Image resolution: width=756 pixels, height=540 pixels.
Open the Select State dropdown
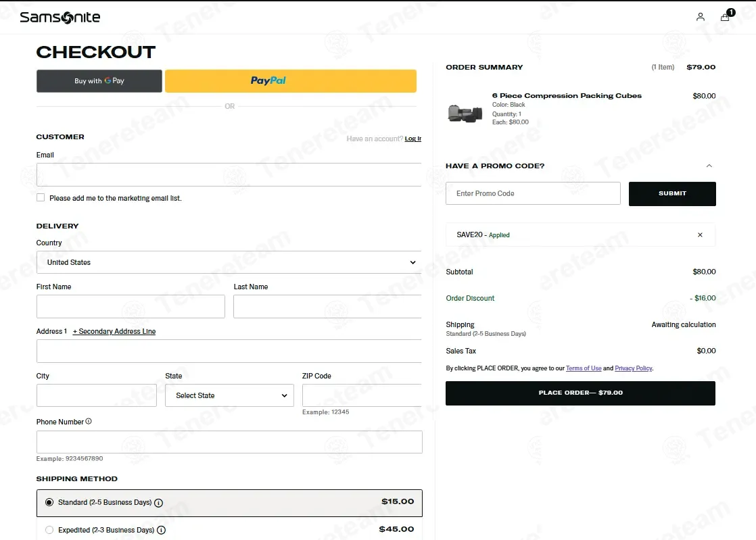point(229,395)
